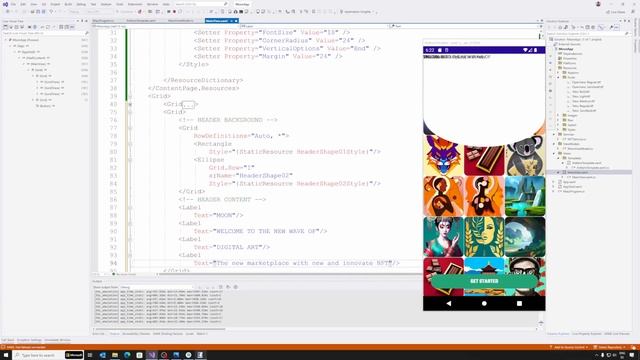
Task: Click the Stop Debugging toolbar icon
Action: 174,12
